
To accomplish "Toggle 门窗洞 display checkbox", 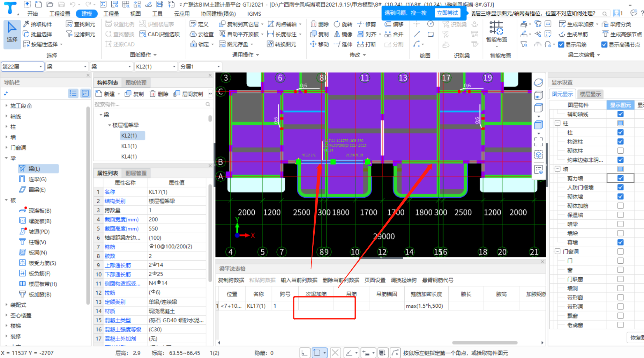I will (x=620, y=251).
